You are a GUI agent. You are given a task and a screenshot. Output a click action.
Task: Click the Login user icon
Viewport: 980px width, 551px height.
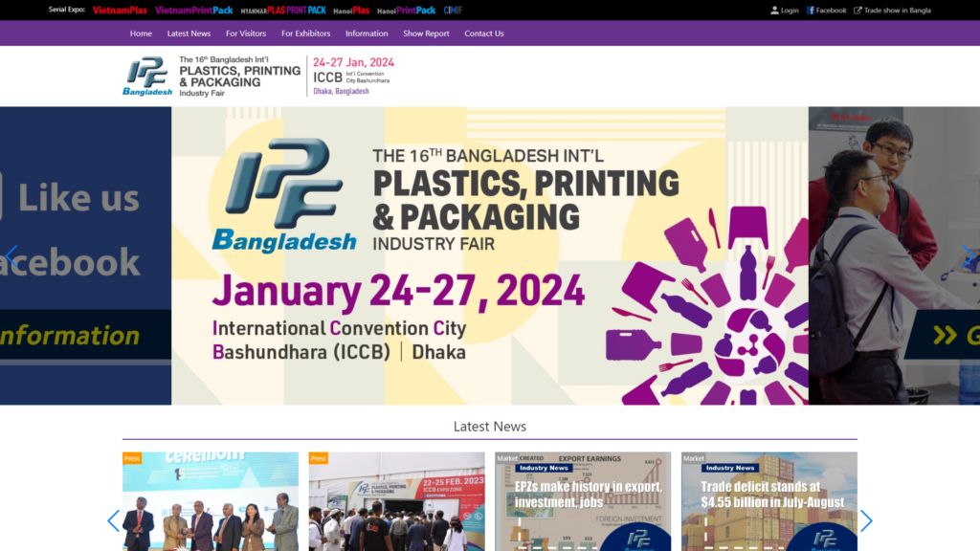click(774, 10)
